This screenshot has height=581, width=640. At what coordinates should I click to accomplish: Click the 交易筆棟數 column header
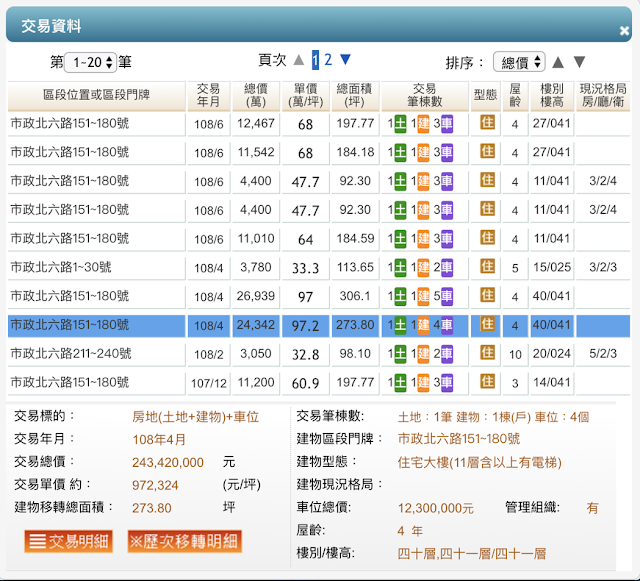tap(424, 96)
